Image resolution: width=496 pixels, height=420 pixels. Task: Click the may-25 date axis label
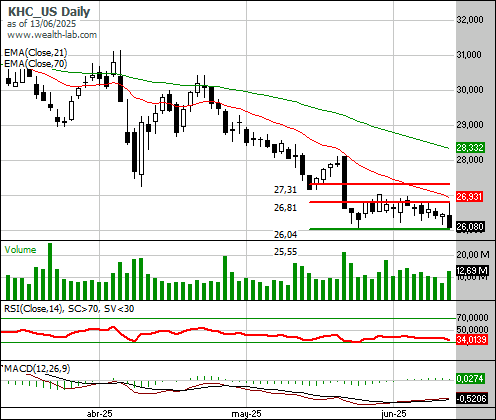pyautogui.click(x=246, y=414)
